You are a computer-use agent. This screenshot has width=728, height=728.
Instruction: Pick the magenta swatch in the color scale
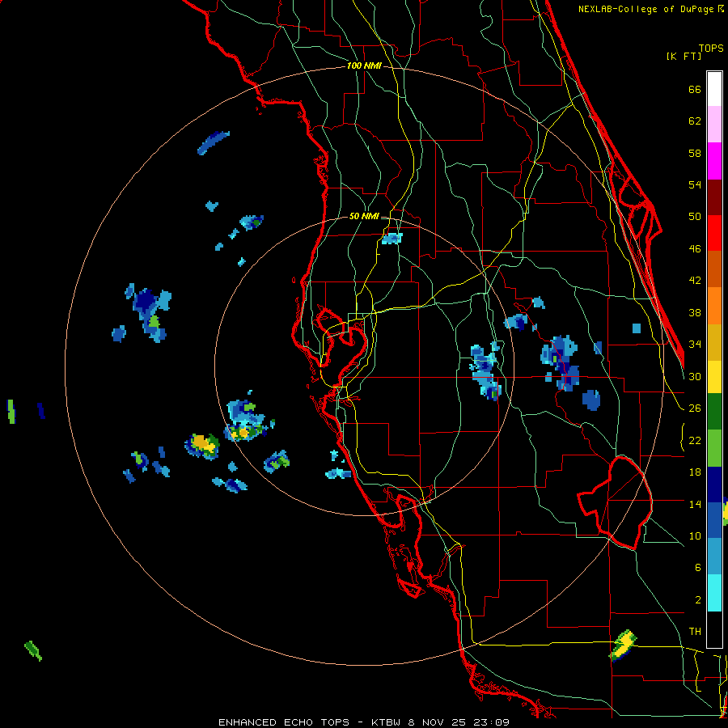tap(714, 161)
